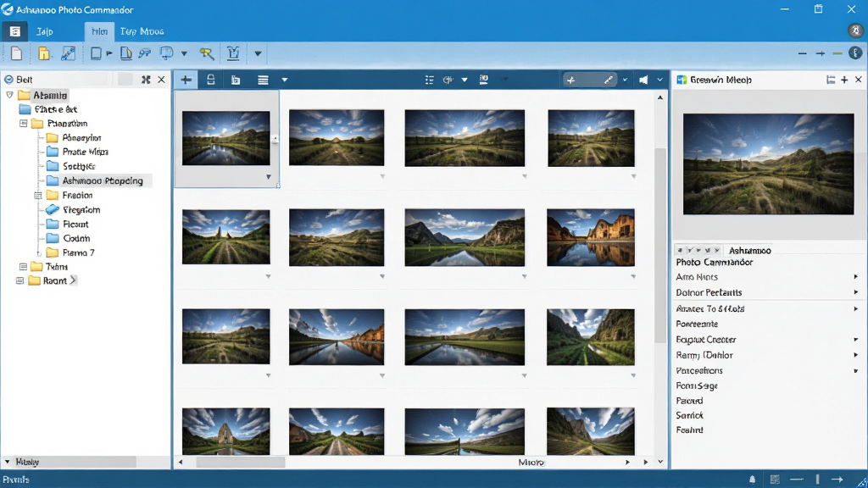Image resolution: width=868 pixels, height=488 pixels.
Task: Select the yellow paint brush tool icon
Action: tap(207, 53)
